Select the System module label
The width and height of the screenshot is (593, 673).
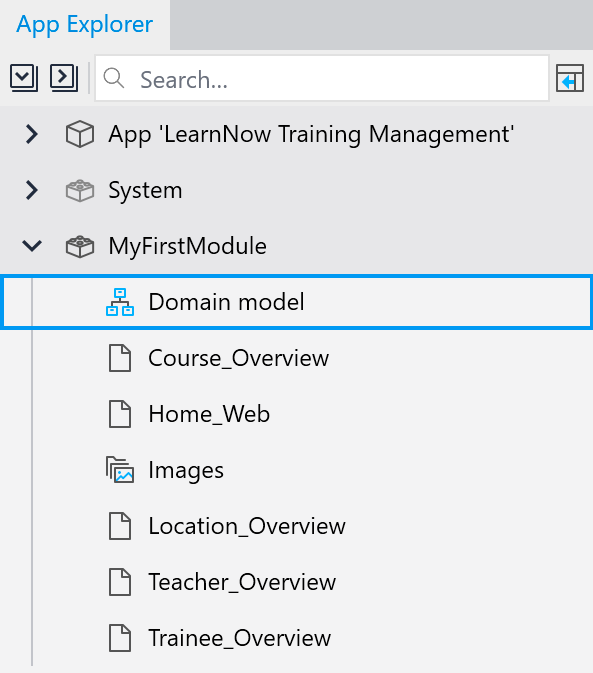(145, 191)
